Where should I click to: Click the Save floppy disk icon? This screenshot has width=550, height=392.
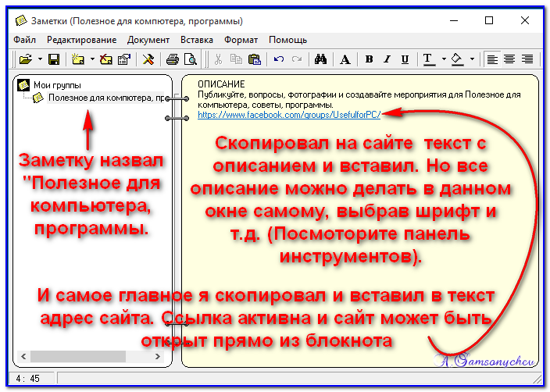click(54, 59)
